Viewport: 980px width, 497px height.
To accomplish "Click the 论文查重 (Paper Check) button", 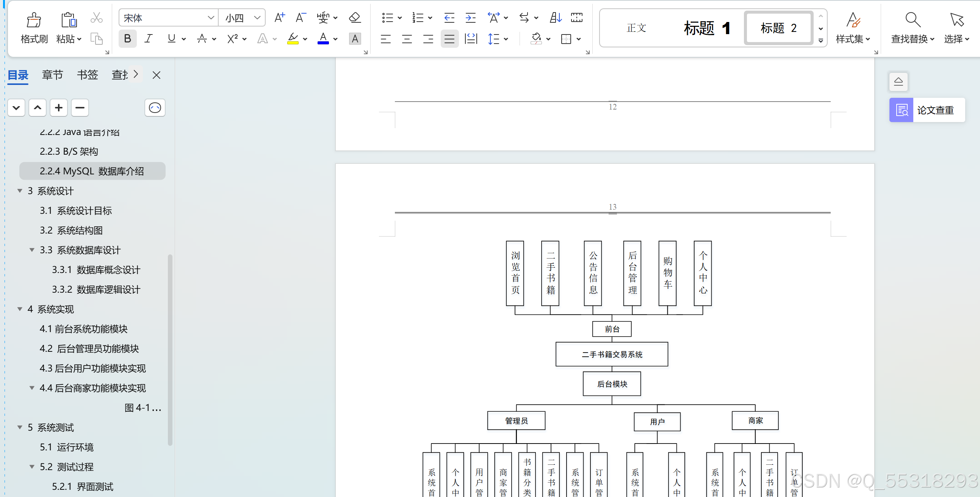I will pyautogui.click(x=927, y=110).
